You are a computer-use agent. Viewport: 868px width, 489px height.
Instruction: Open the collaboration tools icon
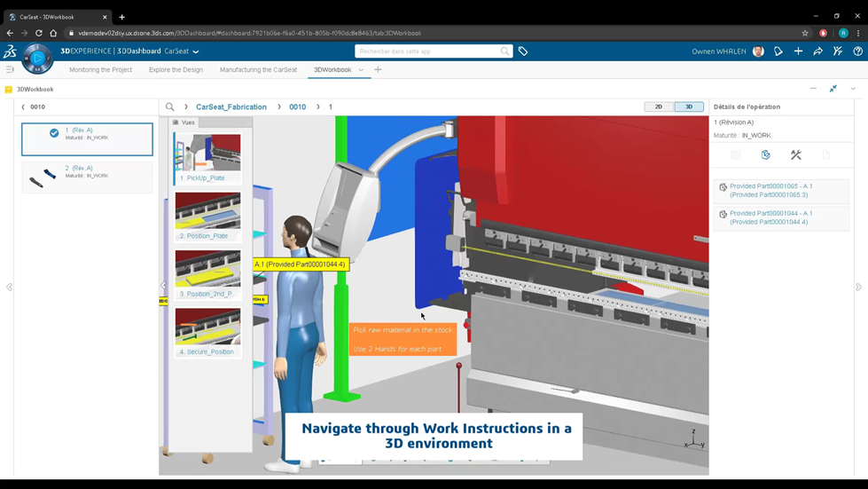pyautogui.click(x=838, y=51)
